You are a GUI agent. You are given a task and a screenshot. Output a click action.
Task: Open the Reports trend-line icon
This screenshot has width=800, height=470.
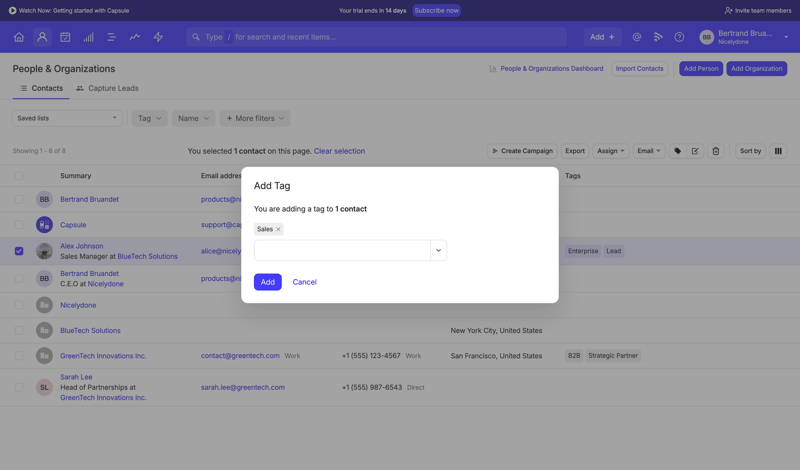[x=135, y=37]
